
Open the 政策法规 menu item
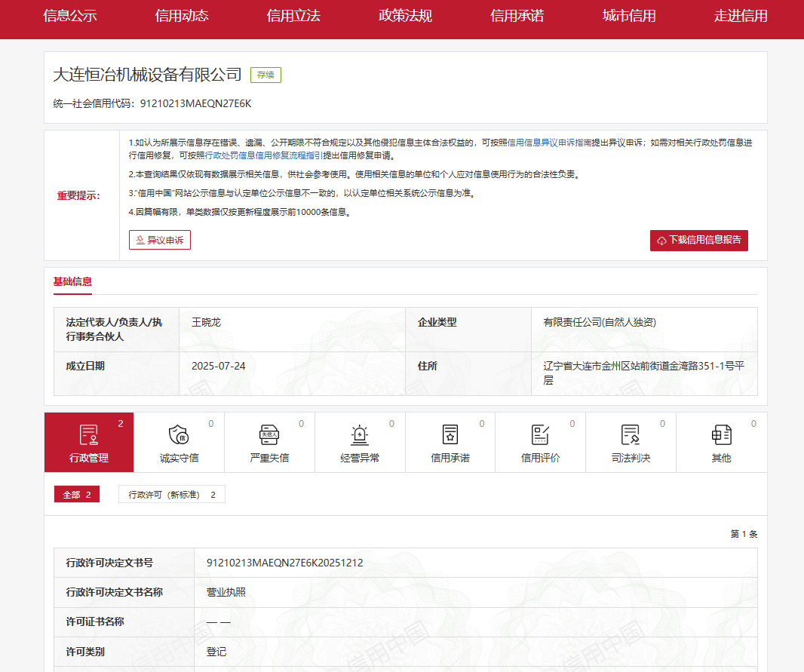[x=405, y=16]
